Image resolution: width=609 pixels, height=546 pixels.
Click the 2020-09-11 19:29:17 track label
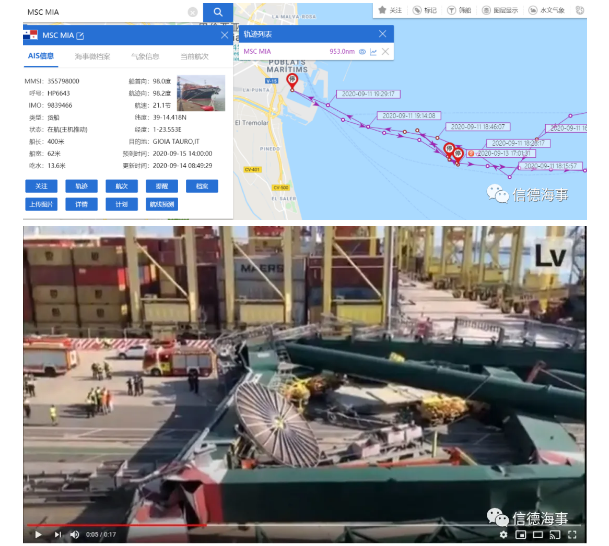point(369,93)
